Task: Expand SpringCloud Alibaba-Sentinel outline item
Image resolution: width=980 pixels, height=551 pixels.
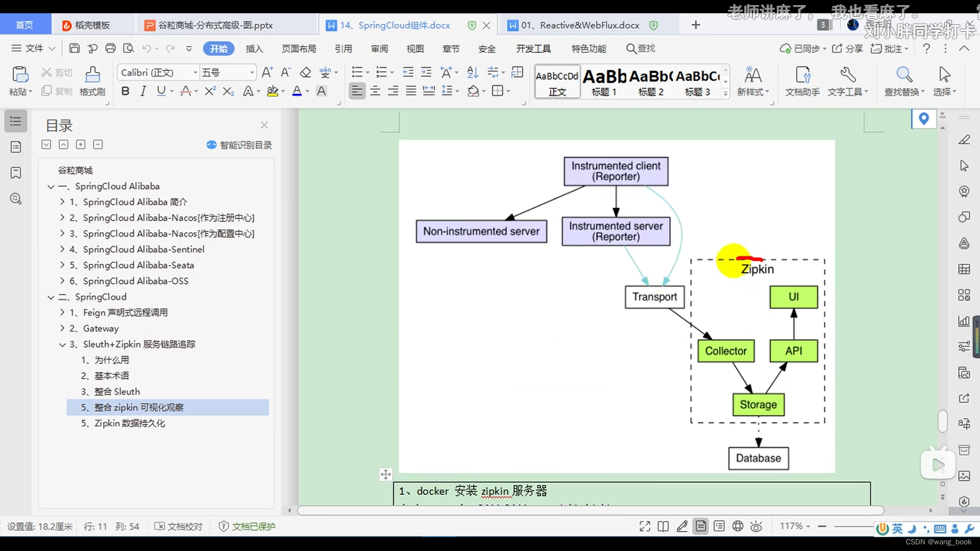Action: coord(62,249)
